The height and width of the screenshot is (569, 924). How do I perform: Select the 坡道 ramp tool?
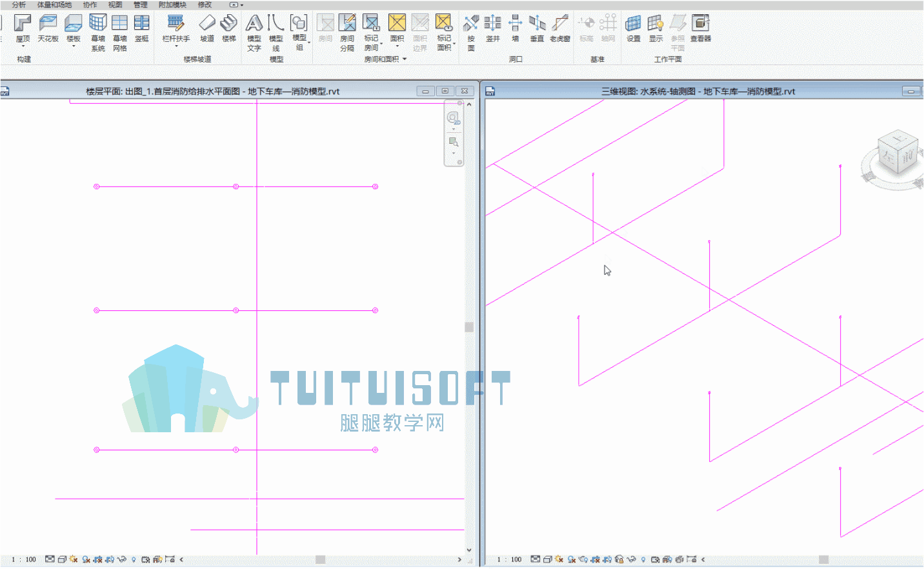(207, 29)
